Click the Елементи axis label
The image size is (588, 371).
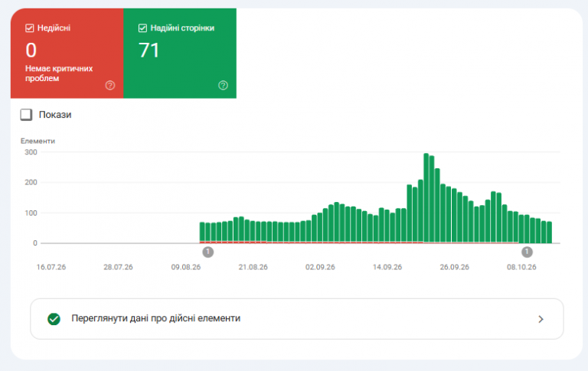pos(38,141)
